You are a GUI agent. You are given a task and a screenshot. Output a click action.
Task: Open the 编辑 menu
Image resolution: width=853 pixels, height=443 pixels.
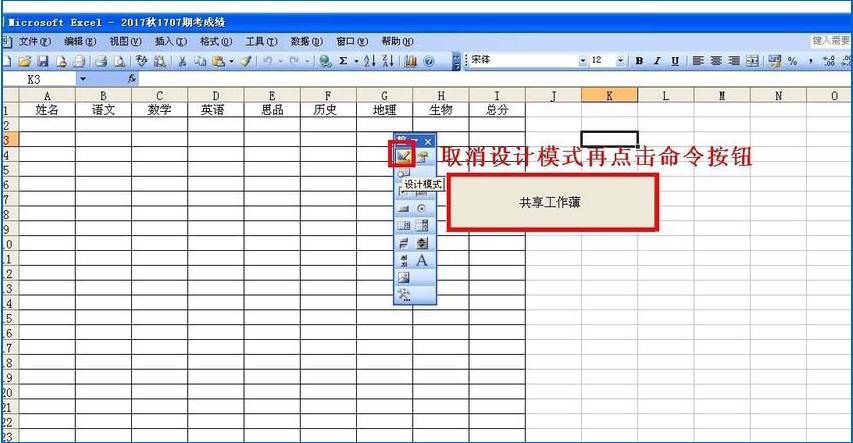(80, 41)
